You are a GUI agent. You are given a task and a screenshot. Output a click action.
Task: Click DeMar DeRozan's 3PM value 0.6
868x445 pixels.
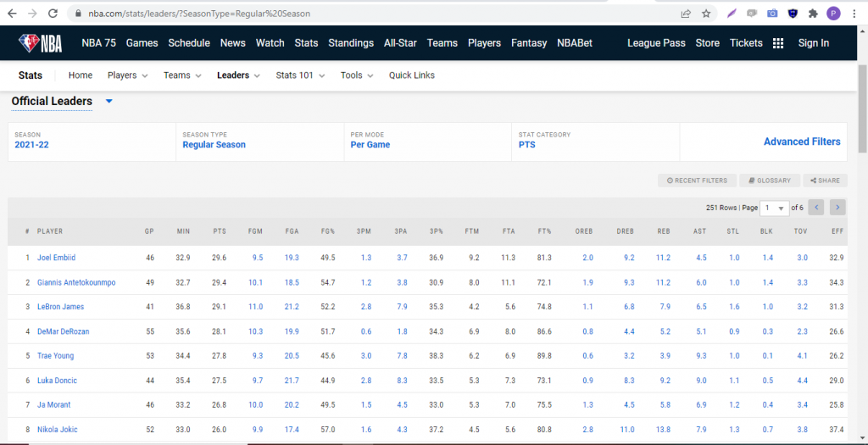[366, 331]
